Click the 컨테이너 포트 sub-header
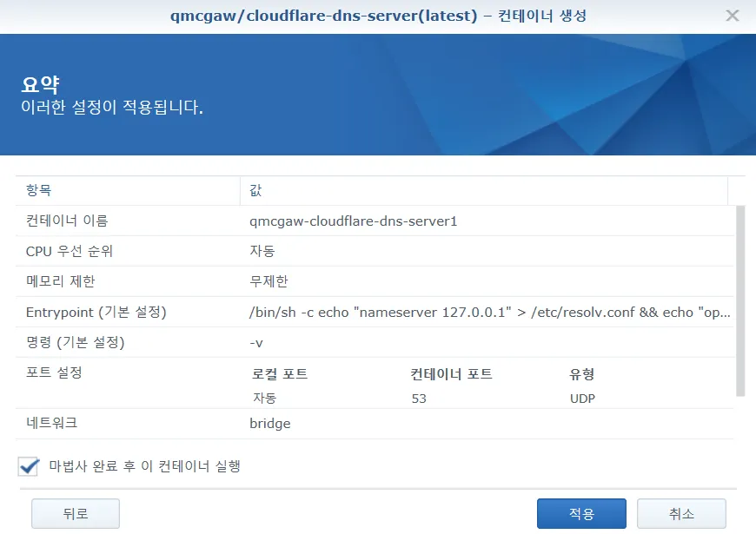The width and height of the screenshot is (756, 534). coord(451,374)
